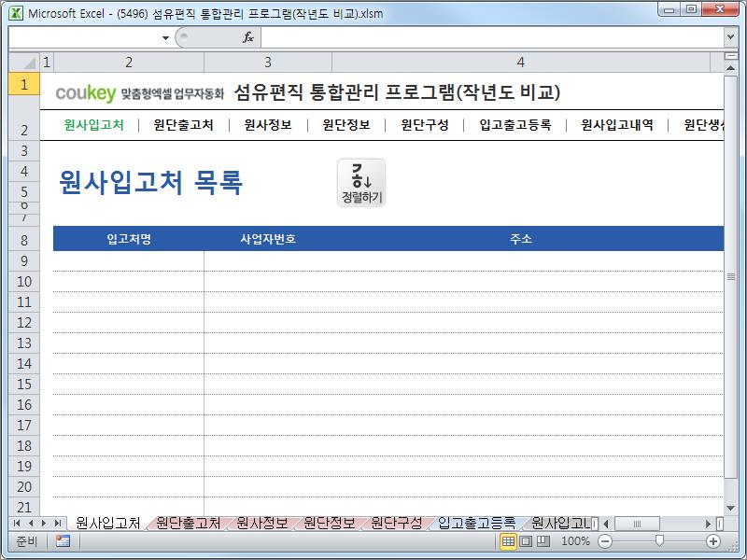Click the horizontal scrollbar thumb

[x=637, y=524]
